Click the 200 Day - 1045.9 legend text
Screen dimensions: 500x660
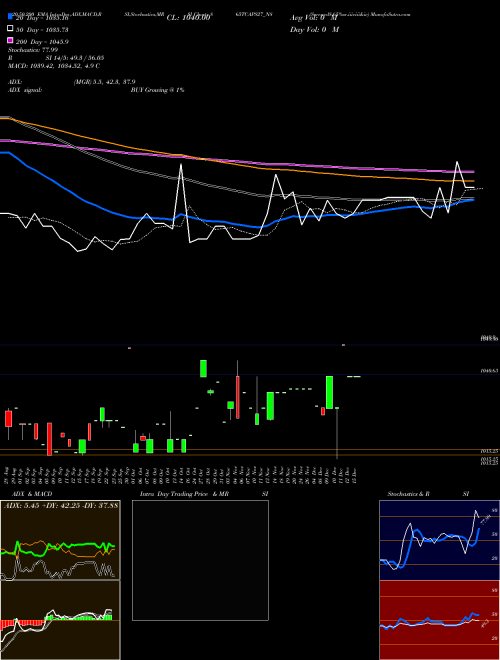[42, 42]
